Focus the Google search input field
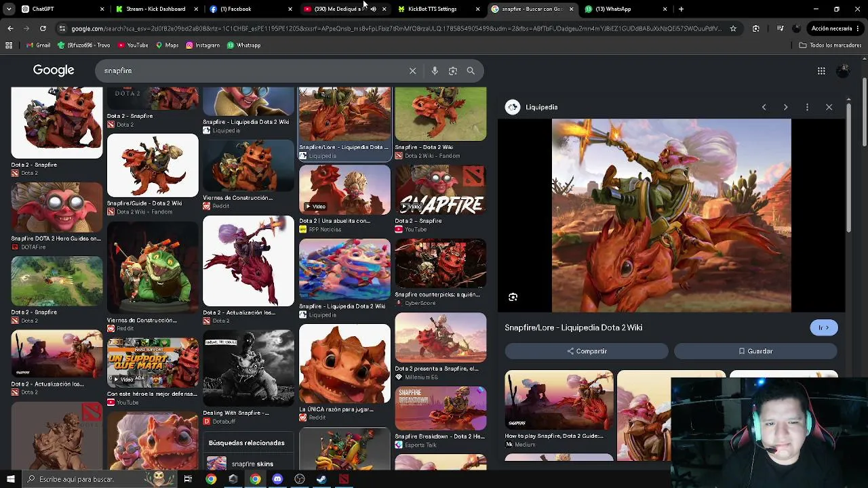This screenshot has height=488, width=868. 251,70
